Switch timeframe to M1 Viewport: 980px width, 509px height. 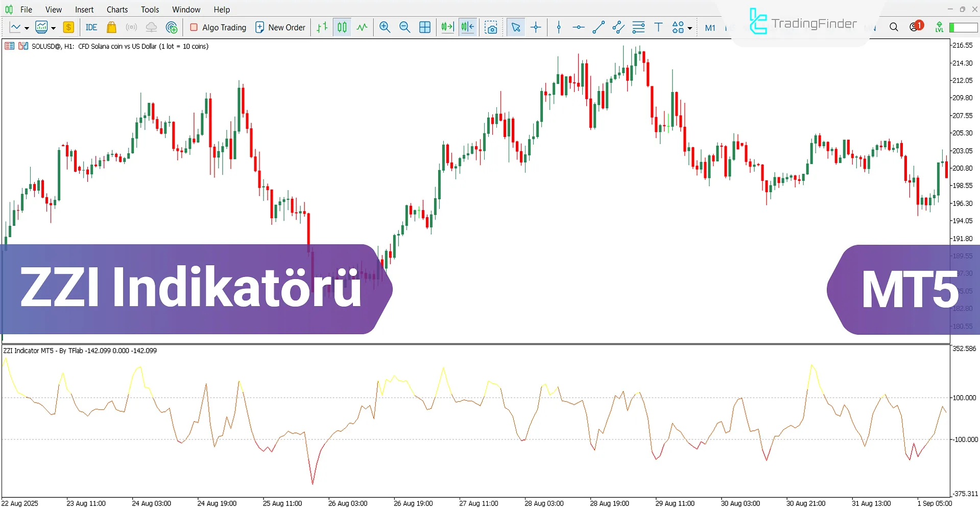click(710, 27)
